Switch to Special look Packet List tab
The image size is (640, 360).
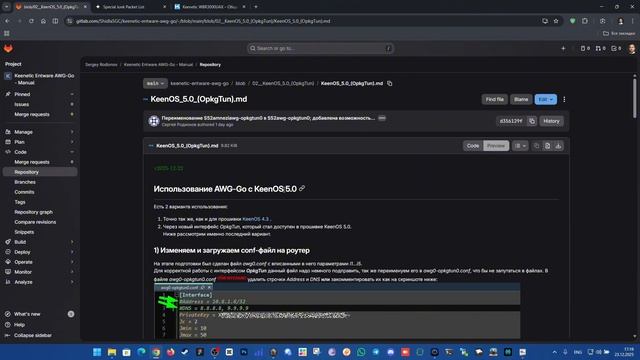pyautogui.click(x=130, y=7)
